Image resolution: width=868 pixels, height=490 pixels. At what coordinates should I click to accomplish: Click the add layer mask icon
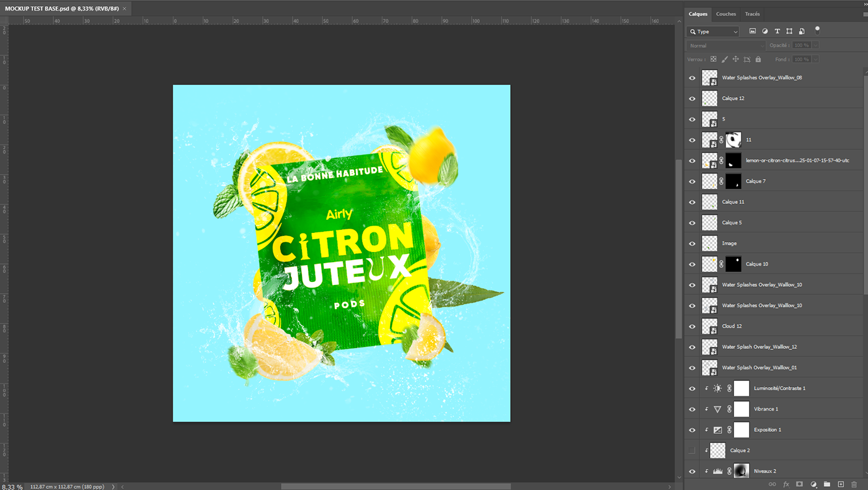(799, 484)
